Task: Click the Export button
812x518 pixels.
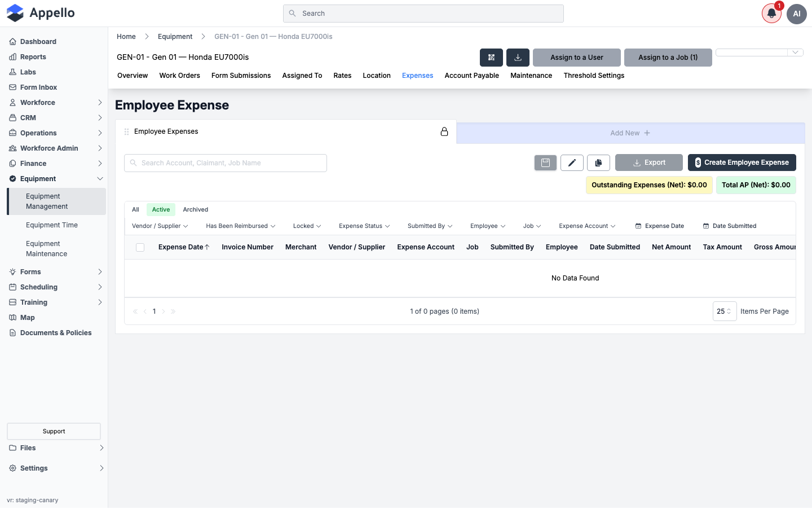Action: [x=649, y=163]
